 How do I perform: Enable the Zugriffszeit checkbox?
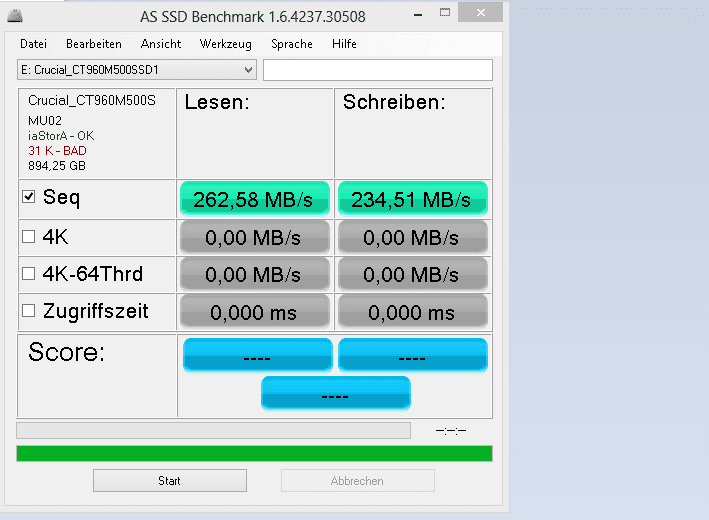pos(28,311)
